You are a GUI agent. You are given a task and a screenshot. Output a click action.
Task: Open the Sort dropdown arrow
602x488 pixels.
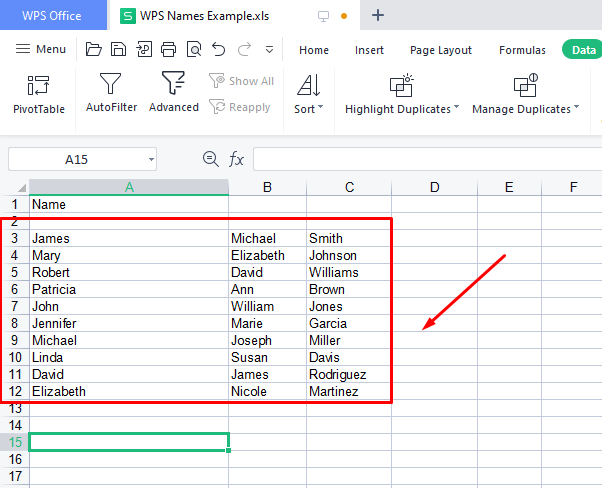click(x=320, y=107)
